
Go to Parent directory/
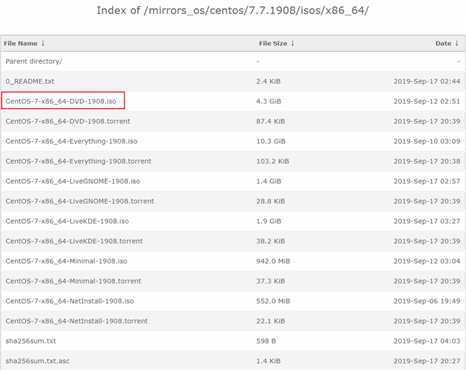click(34, 61)
